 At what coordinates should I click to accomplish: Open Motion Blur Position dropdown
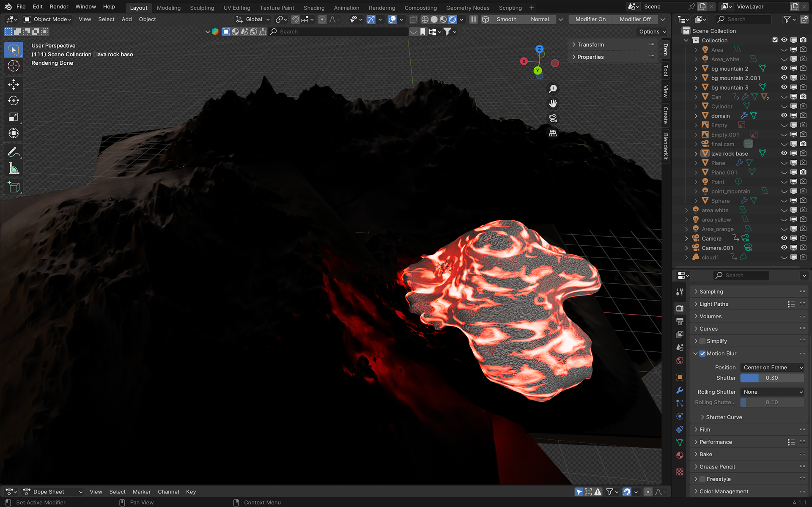[772, 367]
